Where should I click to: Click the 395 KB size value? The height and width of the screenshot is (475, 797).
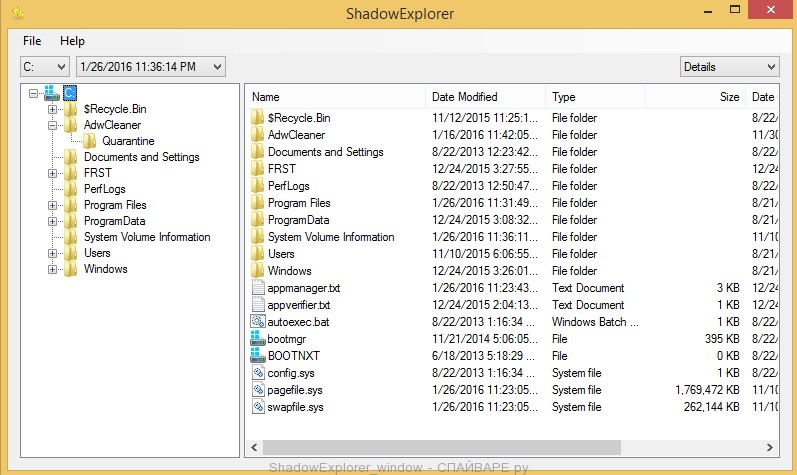pyautogui.click(x=722, y=339)
